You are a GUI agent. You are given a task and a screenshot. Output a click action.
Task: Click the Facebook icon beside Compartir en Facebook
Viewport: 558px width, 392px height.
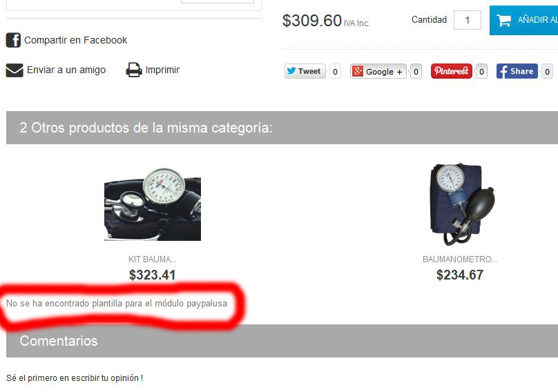[x=13, y=40]
